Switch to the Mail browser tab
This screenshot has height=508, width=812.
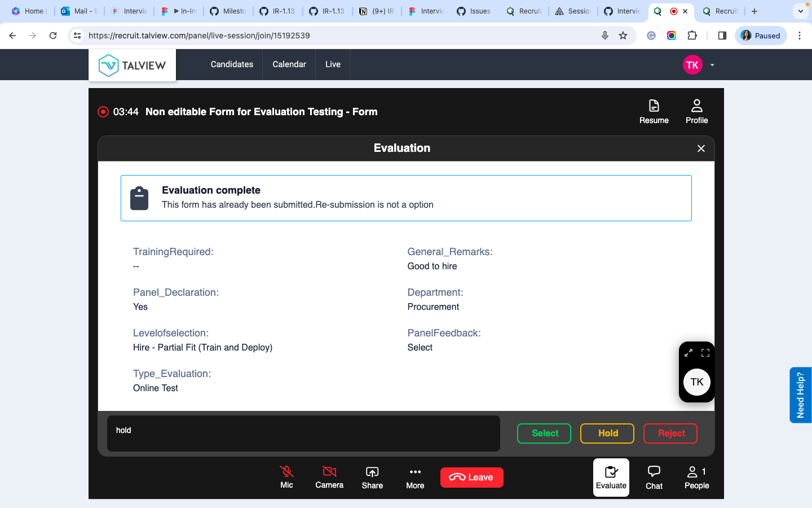pyautogui.click(x=80, y=11)
